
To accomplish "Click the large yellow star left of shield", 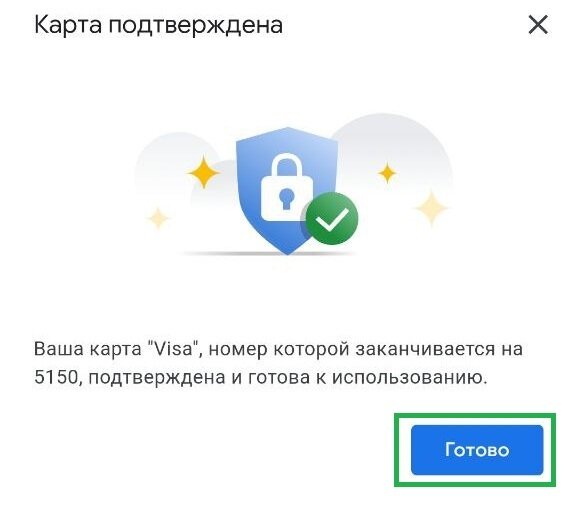I will click(x=203, y=172).
